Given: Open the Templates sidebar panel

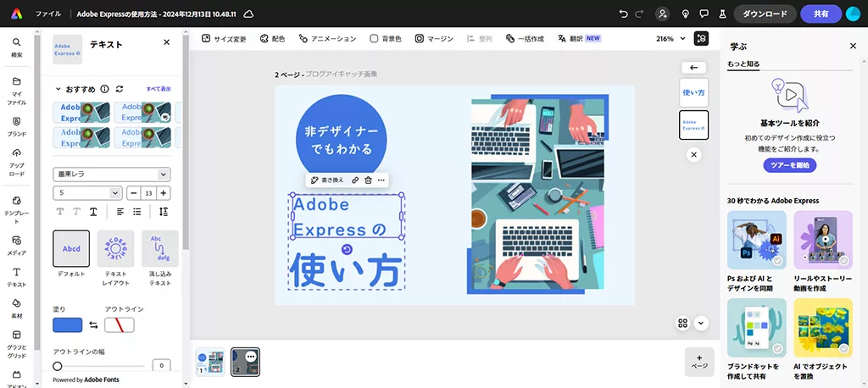Looking at the screenshot, I should (x=17, y=210).
